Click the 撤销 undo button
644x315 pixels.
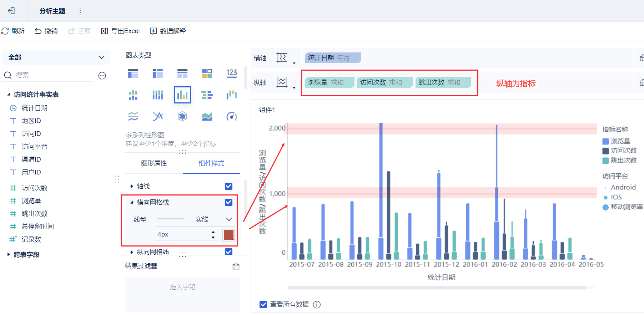[46, 31]
